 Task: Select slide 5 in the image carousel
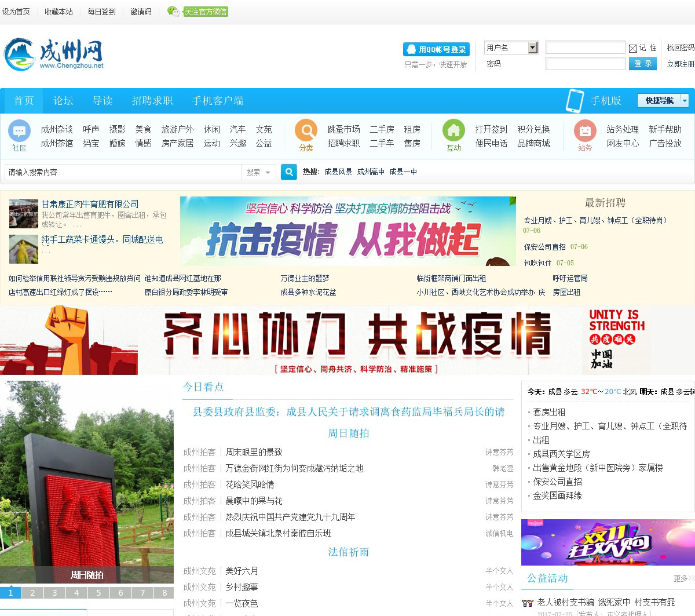98,593
